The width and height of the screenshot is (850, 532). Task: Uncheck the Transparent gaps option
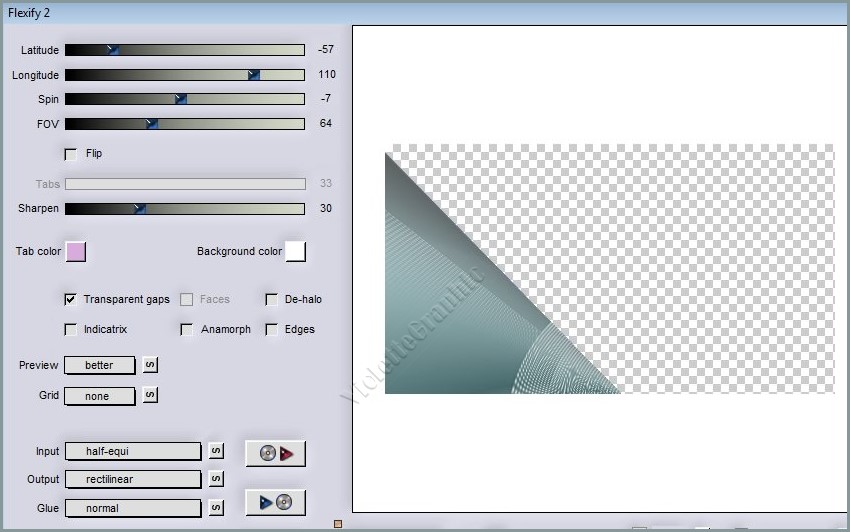[71, 299]
